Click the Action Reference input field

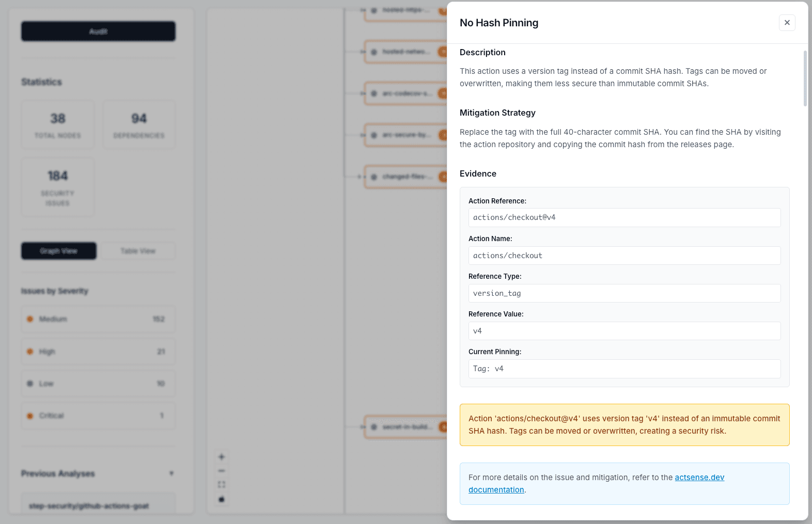(624, 217)
